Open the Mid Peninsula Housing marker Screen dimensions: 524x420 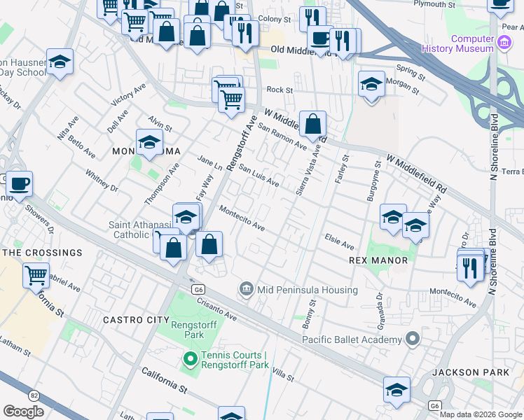click(247, 289)
